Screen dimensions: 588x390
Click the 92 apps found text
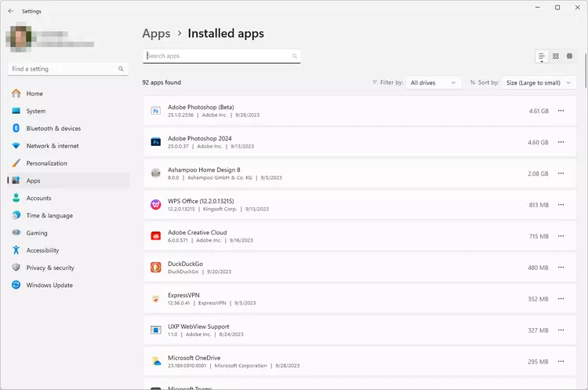(162, 82)
